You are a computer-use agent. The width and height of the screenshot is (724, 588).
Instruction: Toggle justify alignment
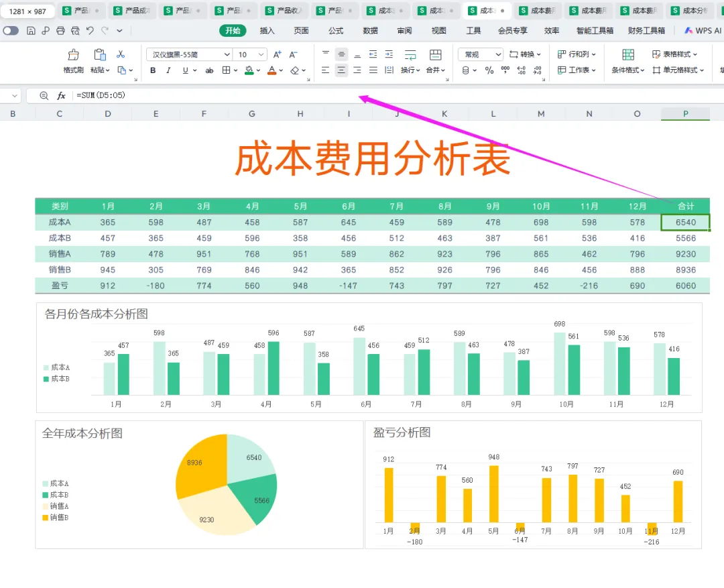[373, 70]
